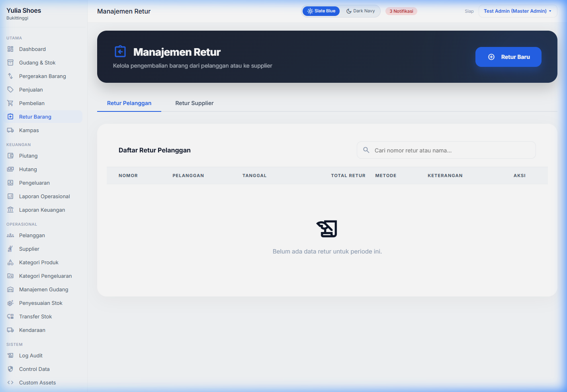Viewport: 567px width, 392px height.
Task: Click the Retur Baru button
Action: tap(508, 57)
